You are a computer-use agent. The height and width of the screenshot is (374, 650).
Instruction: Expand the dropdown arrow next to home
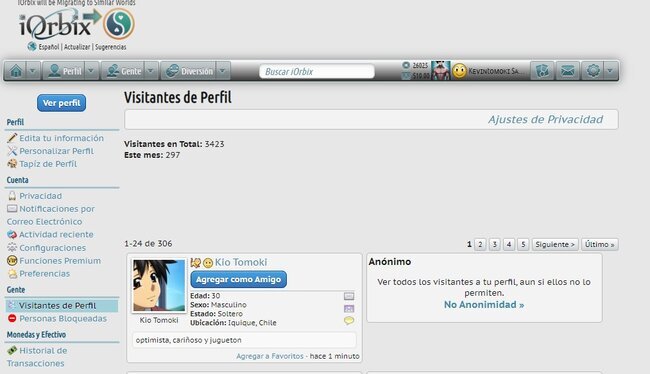coord(32,71)
